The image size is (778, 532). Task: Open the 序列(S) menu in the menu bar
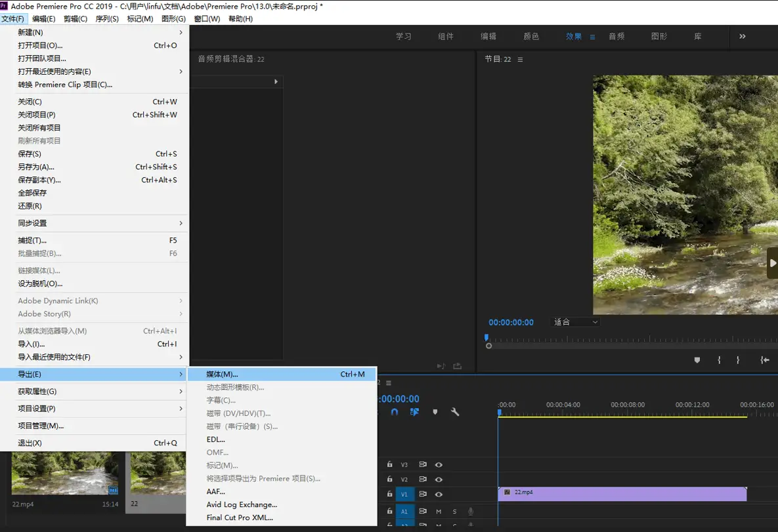(x=107, y=19)
